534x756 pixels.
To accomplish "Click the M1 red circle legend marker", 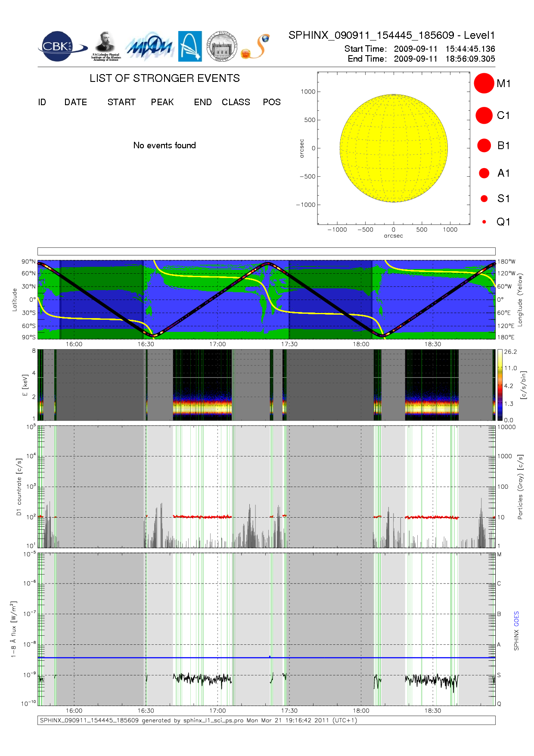I will (x=484, y=83).
